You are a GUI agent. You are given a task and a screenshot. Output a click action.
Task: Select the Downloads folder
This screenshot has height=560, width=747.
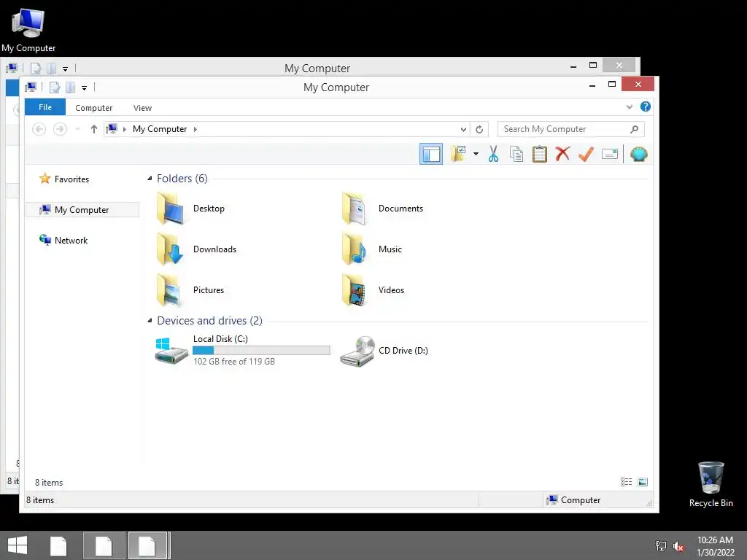coord(196,249)
